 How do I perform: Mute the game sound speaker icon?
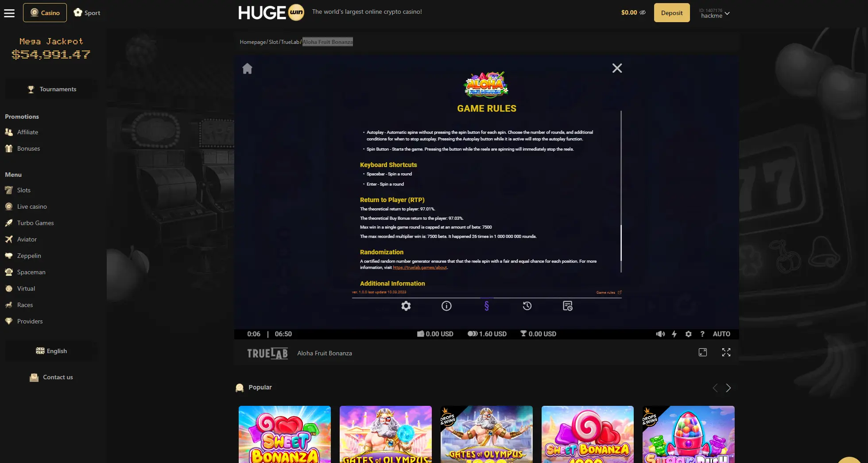660,334
